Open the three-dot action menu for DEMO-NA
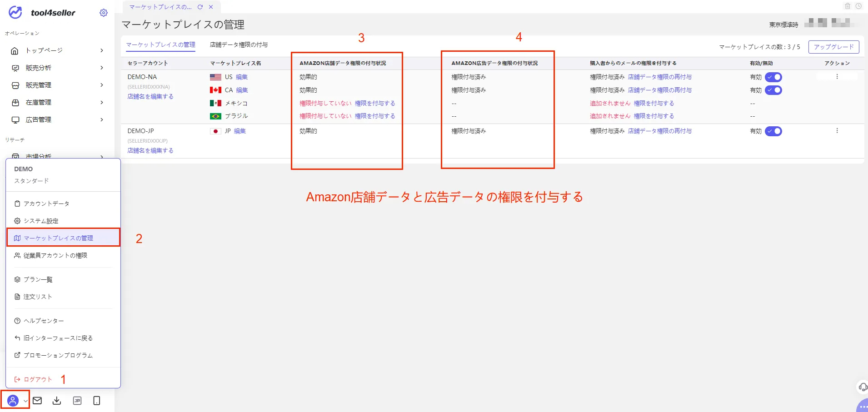 coord(837,77)
